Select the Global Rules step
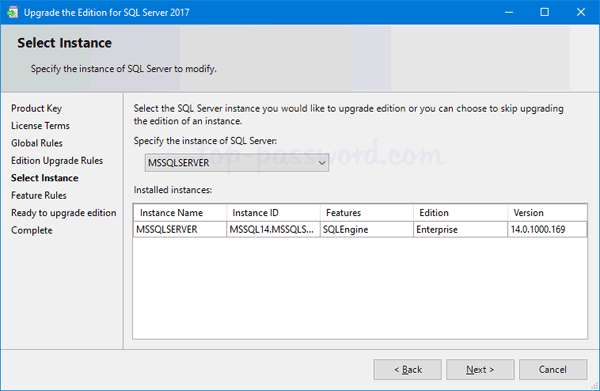 pos(37,143)
